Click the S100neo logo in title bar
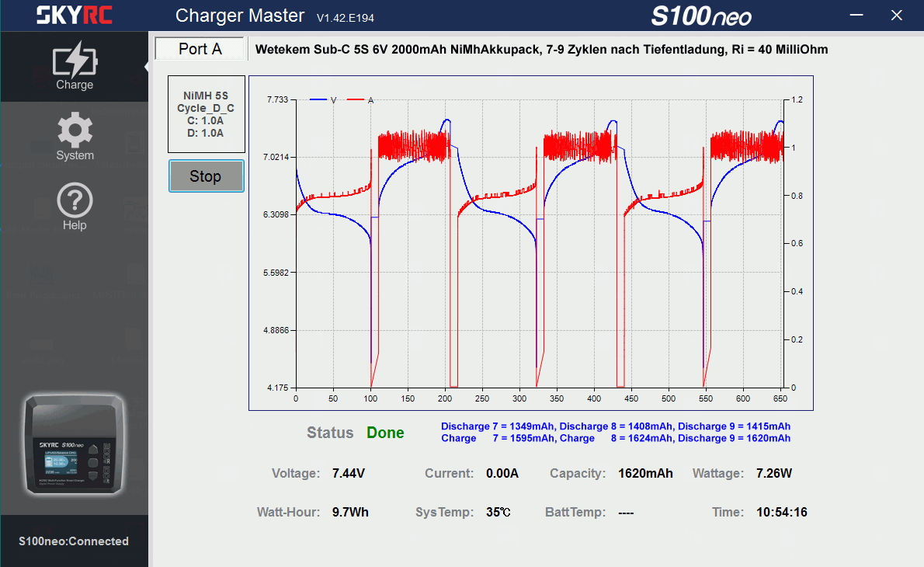Viewport: 924px width, 567px height. coord(700,16)
